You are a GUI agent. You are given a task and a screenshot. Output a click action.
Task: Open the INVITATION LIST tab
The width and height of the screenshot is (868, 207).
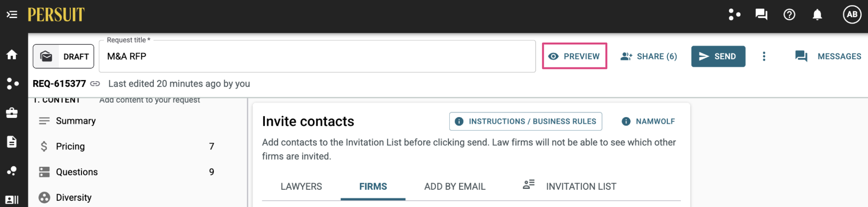click(x=570, y=186)
